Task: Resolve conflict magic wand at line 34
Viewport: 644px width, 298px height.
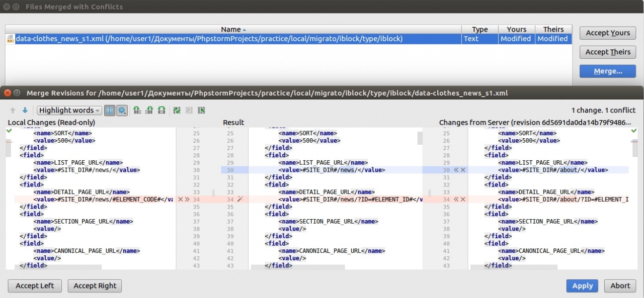Action: tap(240, 200)
